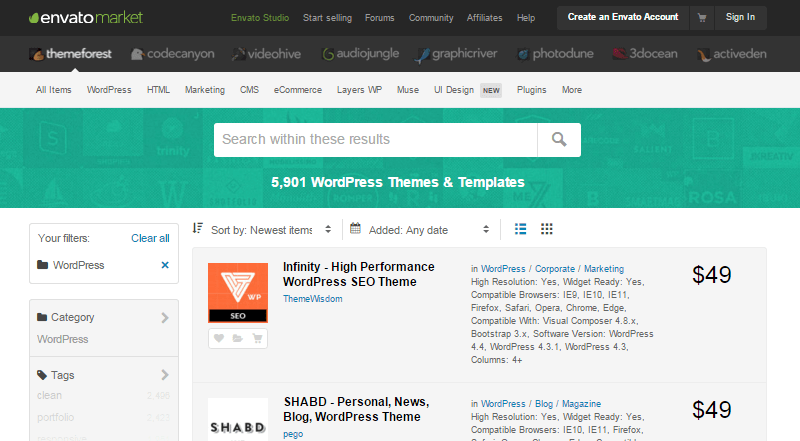800x441 pixels.
Task: Click the search magnifier button
Action: [559, 140]
